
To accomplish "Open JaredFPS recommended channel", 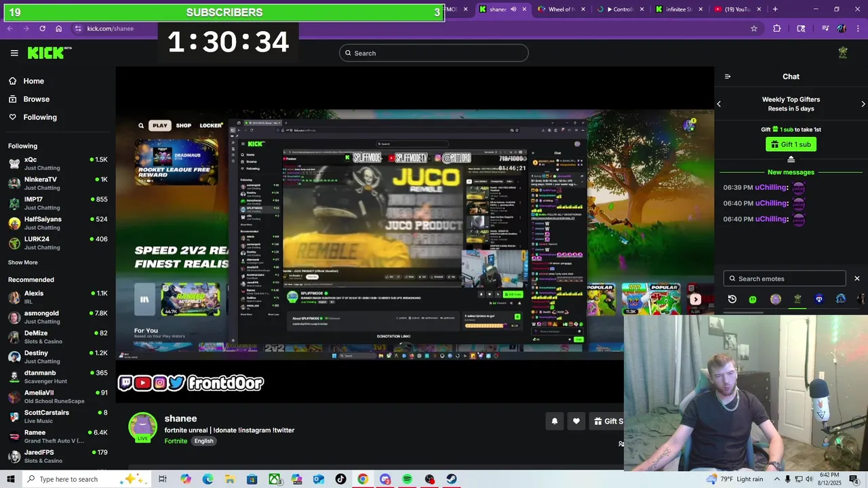I will pyautogui.click(x=58, y=456).
